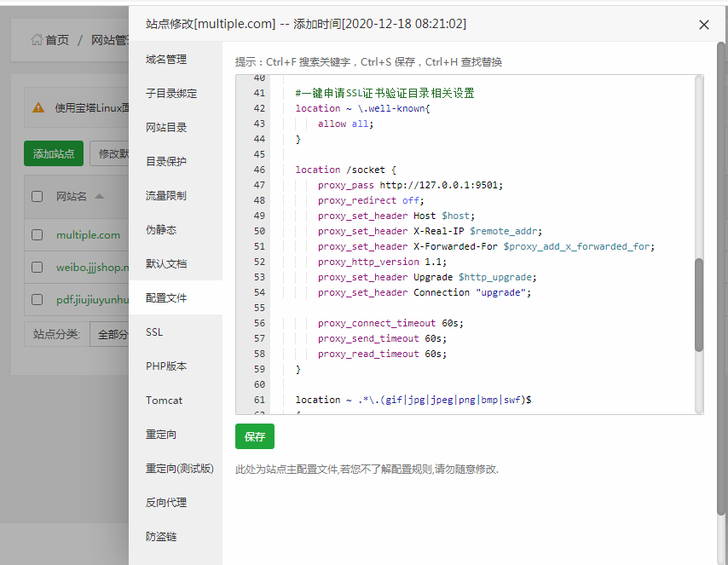Open the 默认文档 tab

click(176, 263)
